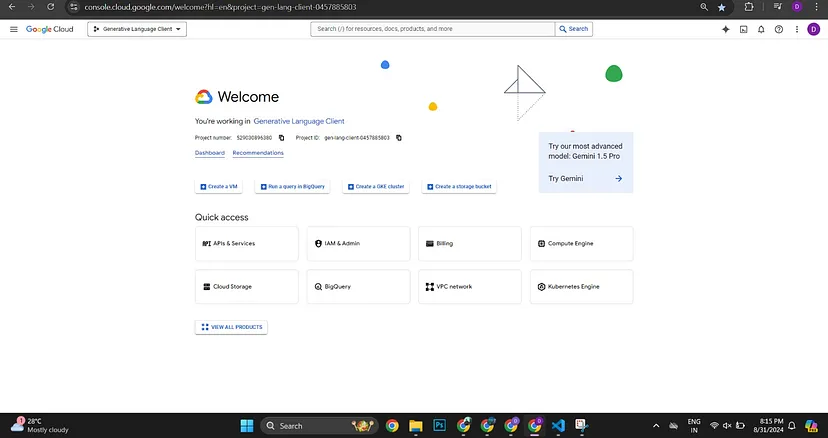The width and height of the screenshot is (828, 438).
Task: Open the three-dot settings menu in console
Action: pyautogui.click(x=797, y=30)
